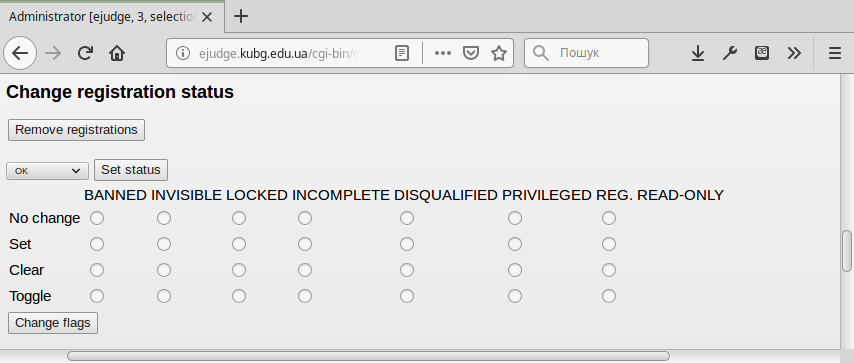Open the Firefox hamburger menu

835,53
